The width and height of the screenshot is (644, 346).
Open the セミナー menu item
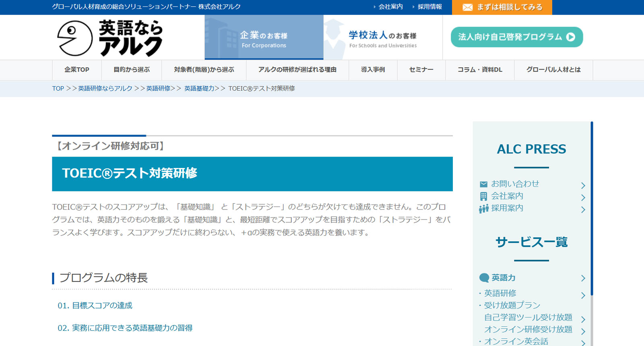click(x=421, y=70)
